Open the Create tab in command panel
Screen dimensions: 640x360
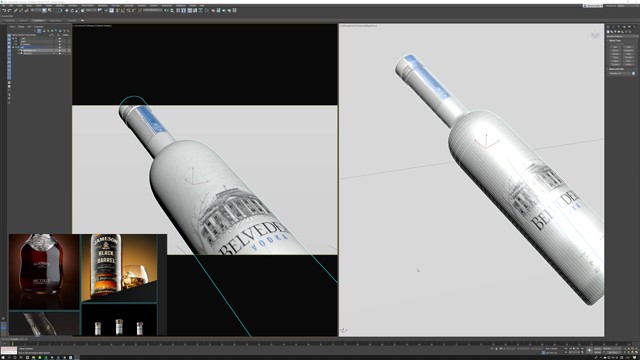pyautogui.click(x=608, y=27)
